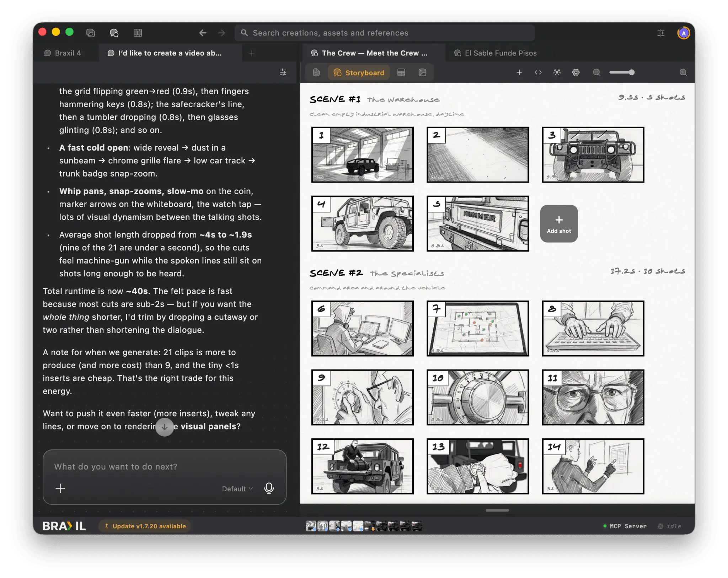Zoom out with the minus magnifier
This screenshot has height=578, width=728.
tap(597, 72)
